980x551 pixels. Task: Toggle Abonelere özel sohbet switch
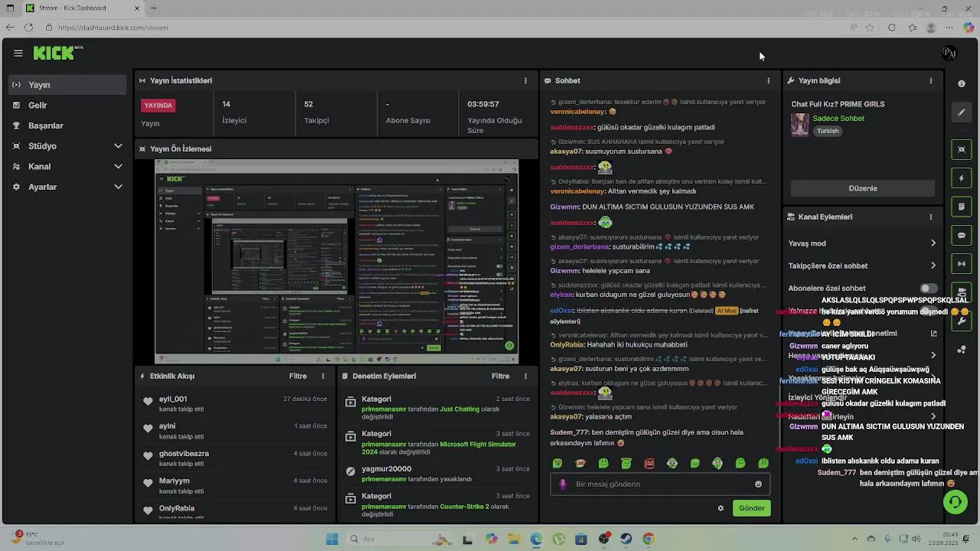pyautogui.click(x=929, y=289)
